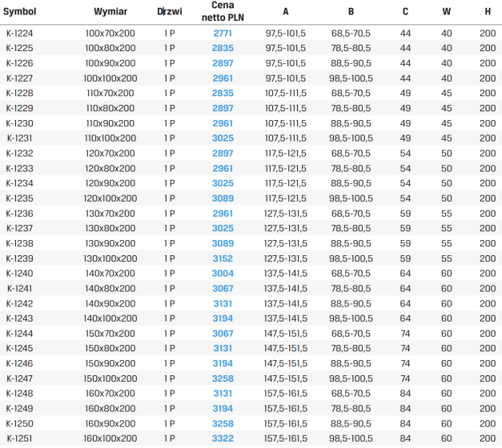
Task: Click B value 88,5-90,5 in K-1250 row
Action: (351, 424)
